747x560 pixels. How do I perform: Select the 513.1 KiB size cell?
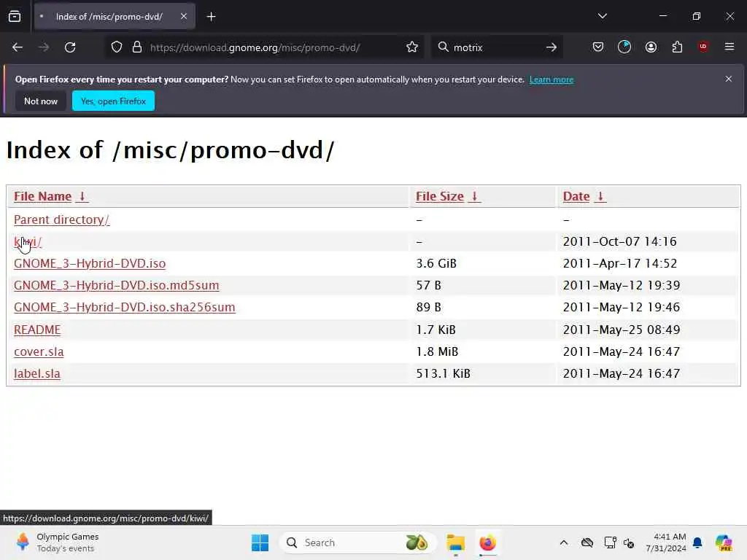(443, 373)
